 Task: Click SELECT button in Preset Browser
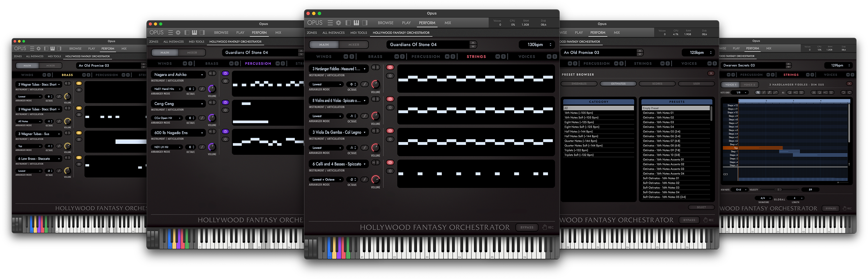701,207
